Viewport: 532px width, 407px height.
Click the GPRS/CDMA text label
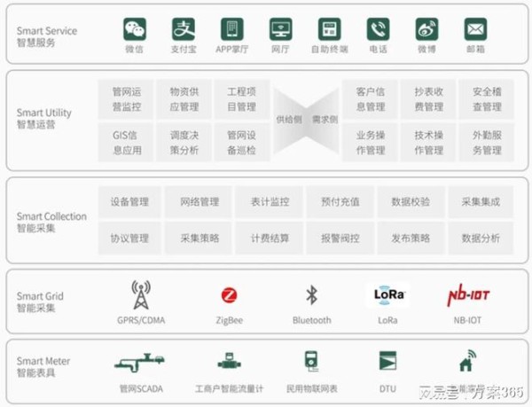(x=141, y=320)
